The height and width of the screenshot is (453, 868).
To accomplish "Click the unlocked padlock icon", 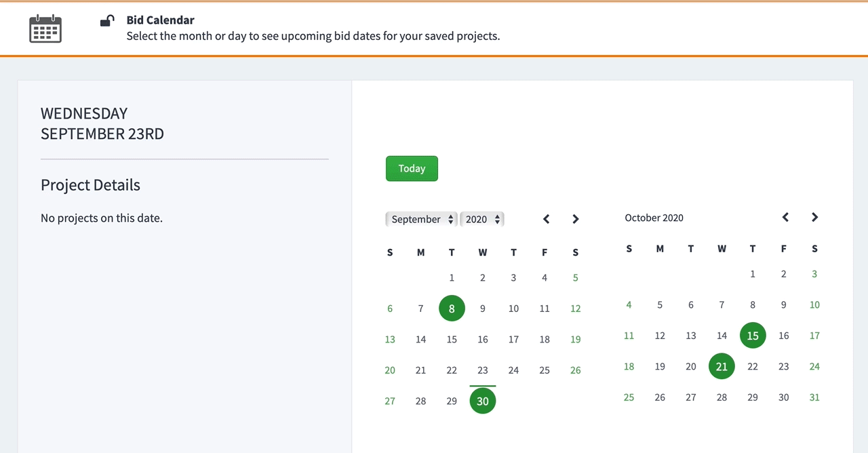I will pos(107,20).
